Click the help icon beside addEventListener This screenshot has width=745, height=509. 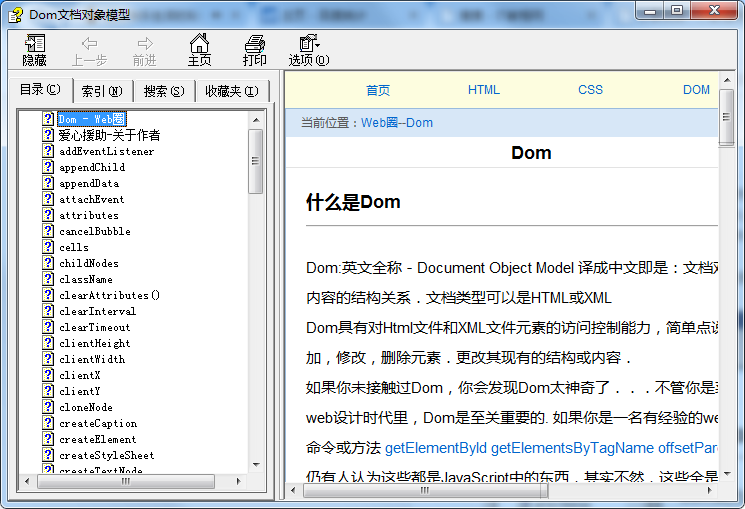[48, 151]
